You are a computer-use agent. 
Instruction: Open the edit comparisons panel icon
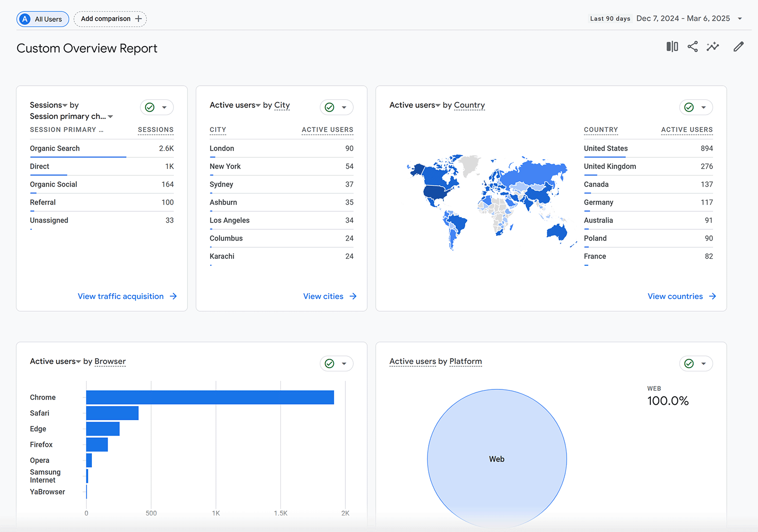[x=671, y=46]
